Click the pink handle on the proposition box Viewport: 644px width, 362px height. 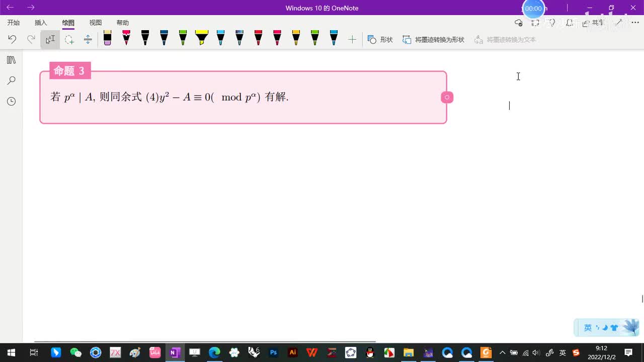[x=447, y=97]
